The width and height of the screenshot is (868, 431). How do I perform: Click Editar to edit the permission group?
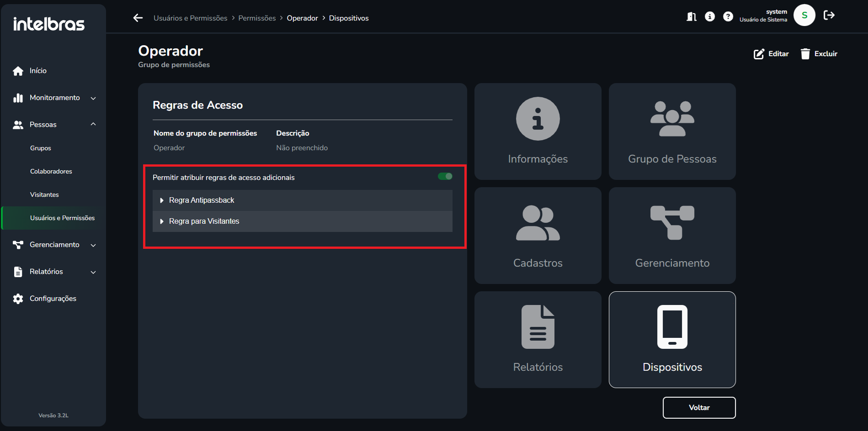771,54
